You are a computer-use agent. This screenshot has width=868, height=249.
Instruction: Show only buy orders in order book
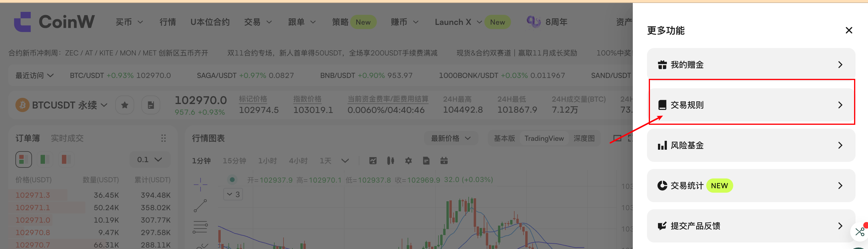[44, 159]
